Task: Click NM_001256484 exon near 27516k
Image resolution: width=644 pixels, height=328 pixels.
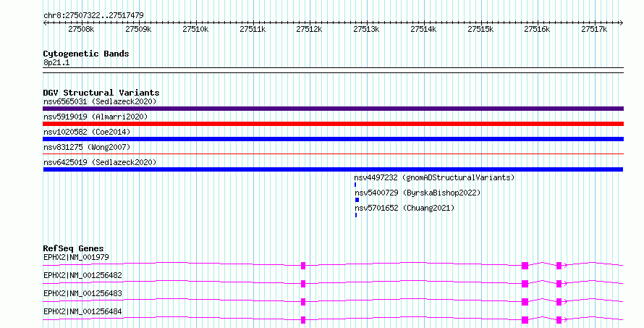Action: click(x=525, y=320)
